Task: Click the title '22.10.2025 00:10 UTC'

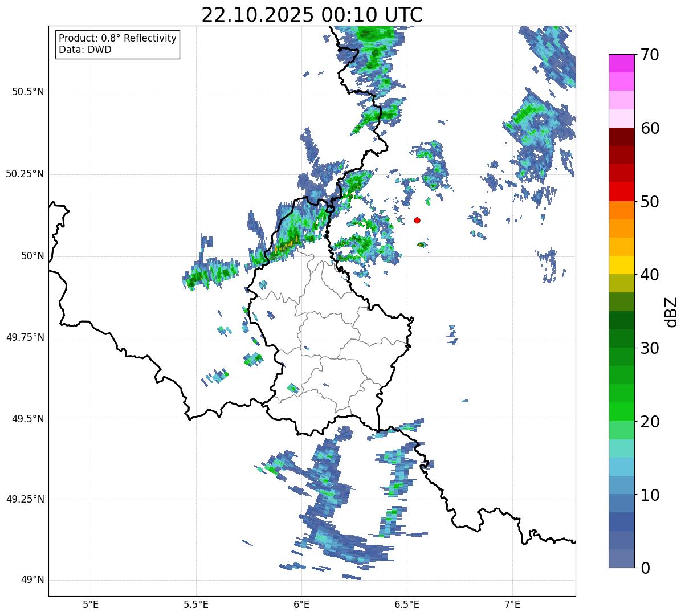Action: click(x=312, y=14)
